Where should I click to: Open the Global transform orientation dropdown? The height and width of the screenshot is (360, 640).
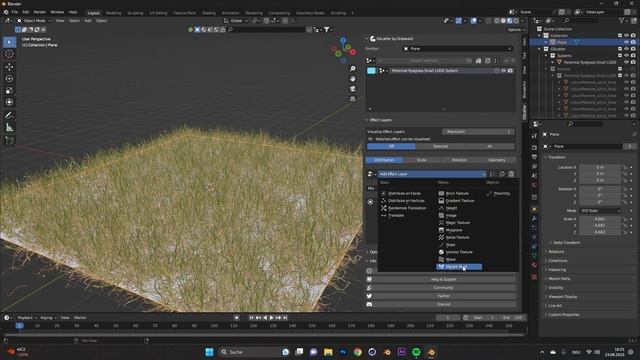236,20
